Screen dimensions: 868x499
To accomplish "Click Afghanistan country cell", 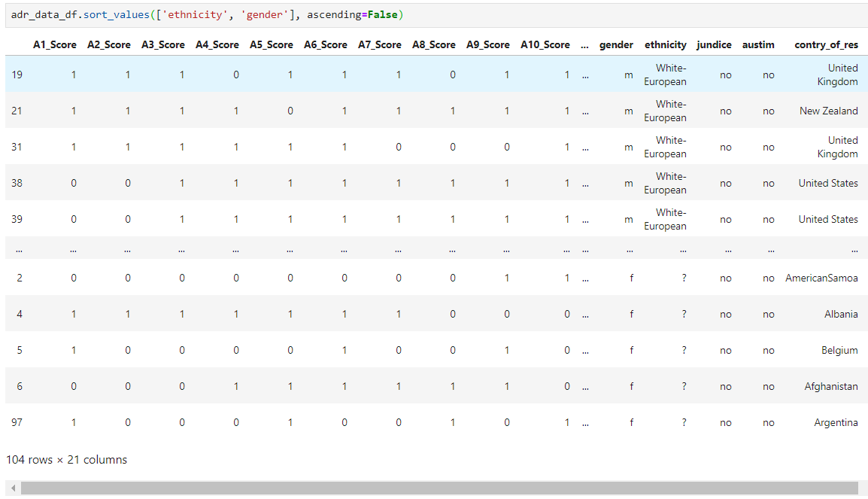I will click(831, 387).
